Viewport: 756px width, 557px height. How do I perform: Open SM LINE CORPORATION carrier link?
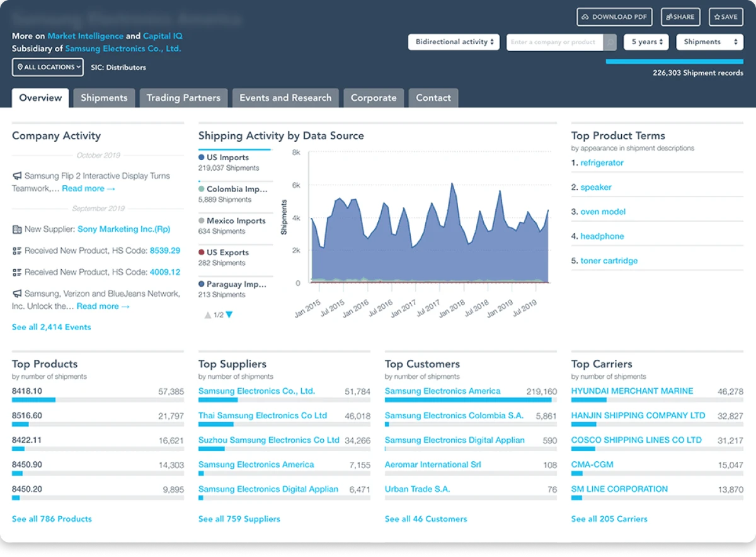click(x=619, y=490)
